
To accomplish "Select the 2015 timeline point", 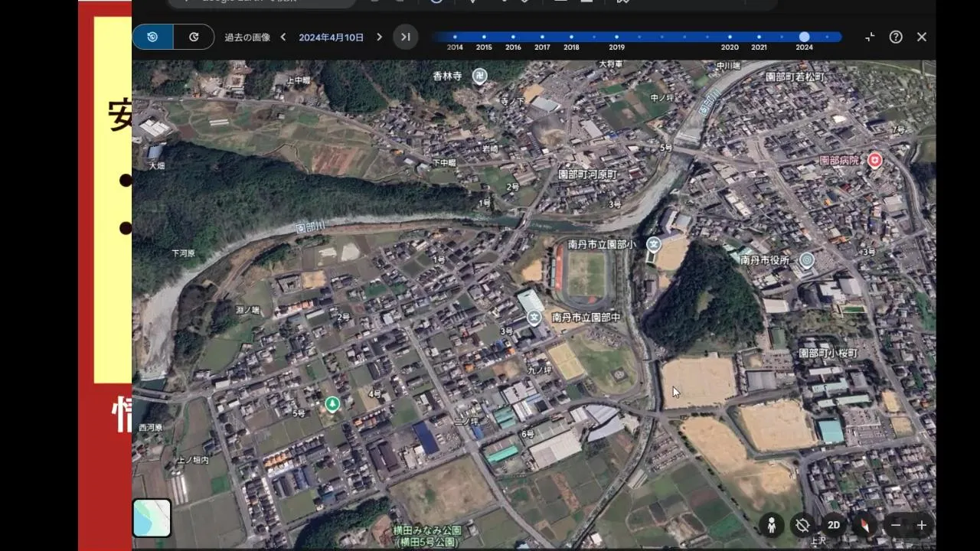I will [484, 37].
